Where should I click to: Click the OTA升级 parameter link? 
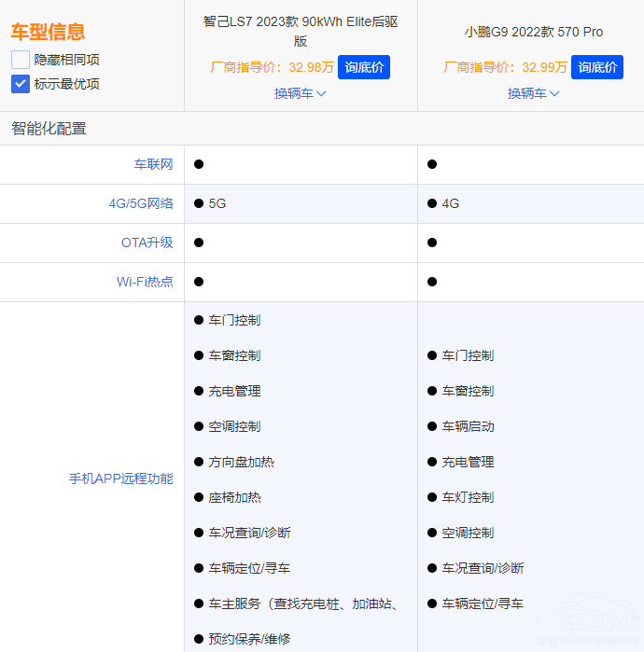[147, 243]
